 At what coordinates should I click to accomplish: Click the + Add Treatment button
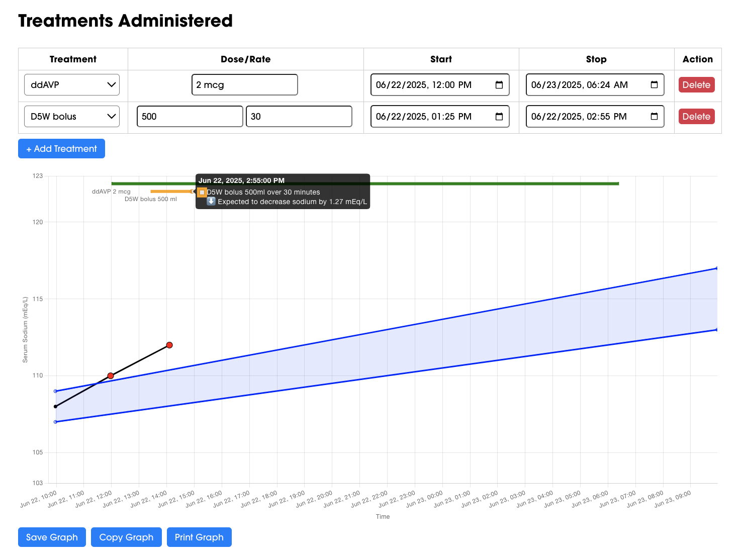pos(61,148)
